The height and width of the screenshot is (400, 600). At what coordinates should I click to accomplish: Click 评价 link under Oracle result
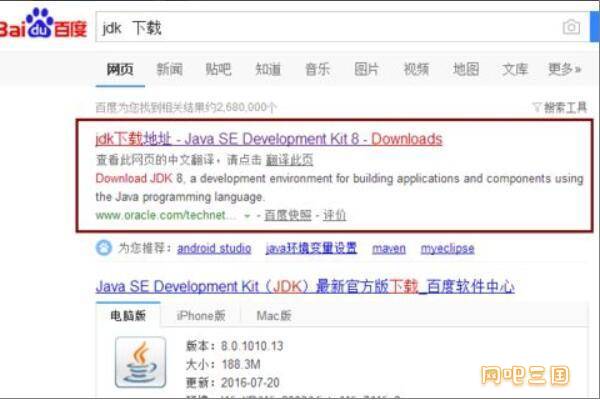pyautogui.click(x=334, y=215)
